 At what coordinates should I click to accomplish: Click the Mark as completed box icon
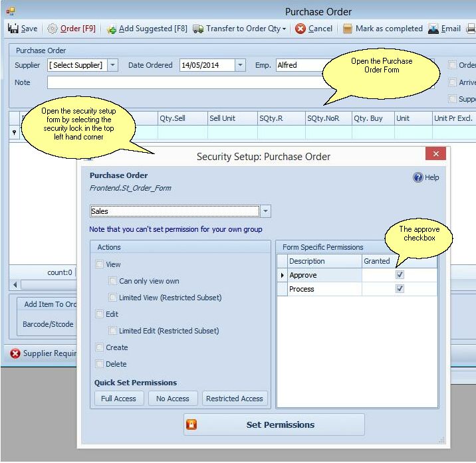(347, 29)
